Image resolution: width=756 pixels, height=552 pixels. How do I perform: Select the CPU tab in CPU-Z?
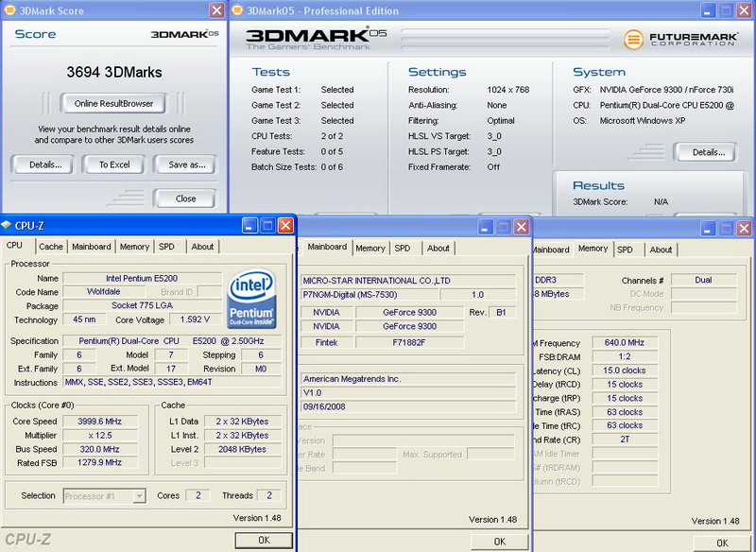click(14, 246)
